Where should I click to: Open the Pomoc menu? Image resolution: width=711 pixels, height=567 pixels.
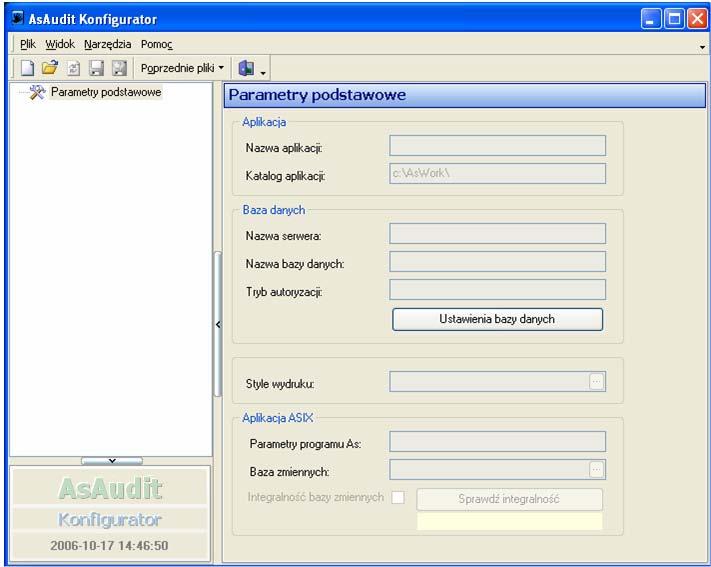156,44
